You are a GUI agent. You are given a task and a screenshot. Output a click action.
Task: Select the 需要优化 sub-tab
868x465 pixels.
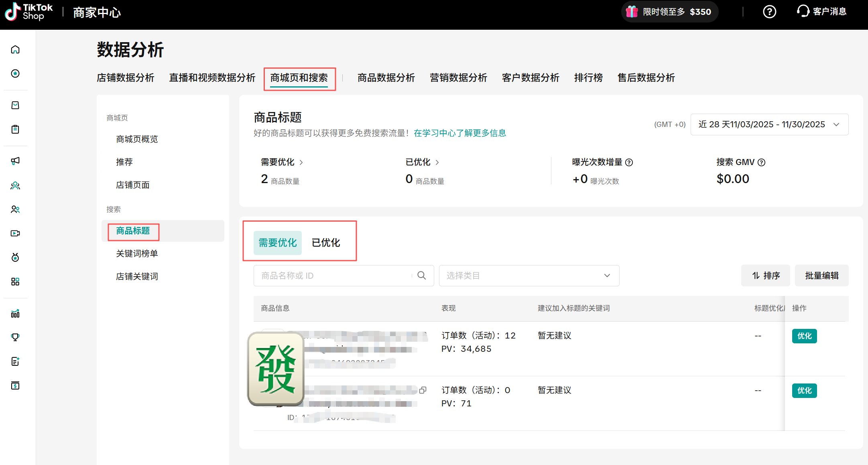[277, 243]
